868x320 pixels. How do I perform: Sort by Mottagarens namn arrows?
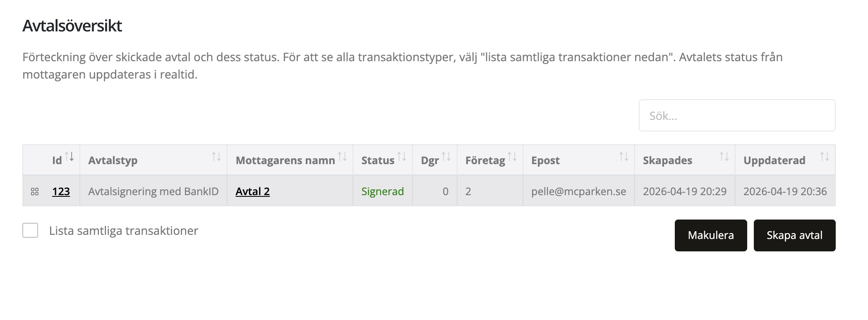pos(343,157)
